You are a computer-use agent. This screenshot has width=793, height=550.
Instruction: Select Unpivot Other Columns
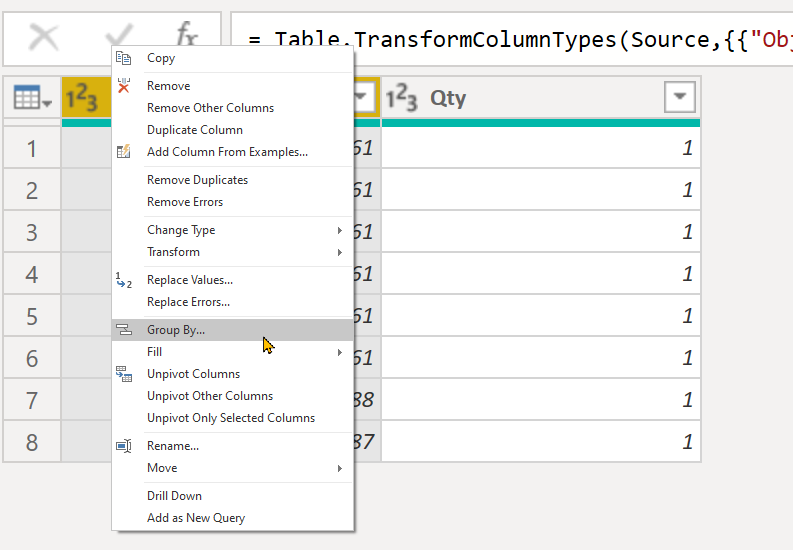pyautogui.click(x=232, y=396)
